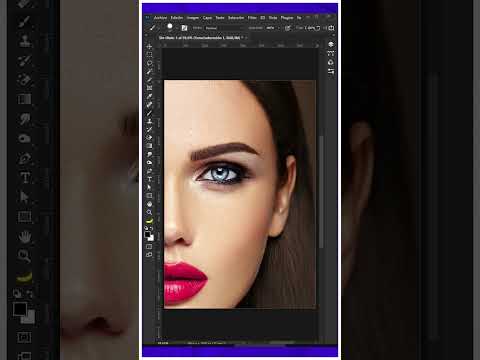Viewport: 480px width, 360px height.
Task: Select the Rectangle shape tool
Action: 149,196
